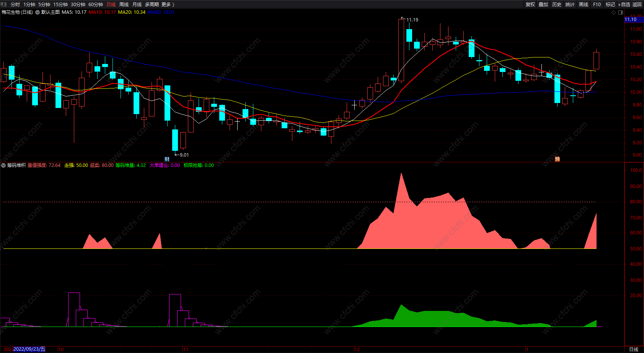Image resolution: width=644 pixels, height=353 pixels.
Task: Open the F10 company info
Action: click(597, 5)
